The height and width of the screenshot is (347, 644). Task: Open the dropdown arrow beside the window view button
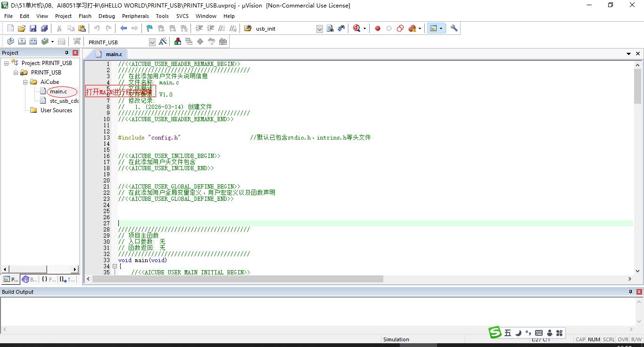click(x=441, y=28)
